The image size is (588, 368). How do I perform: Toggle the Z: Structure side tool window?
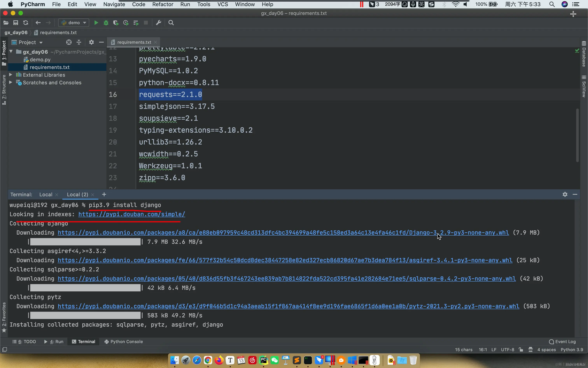click(4, 90)
